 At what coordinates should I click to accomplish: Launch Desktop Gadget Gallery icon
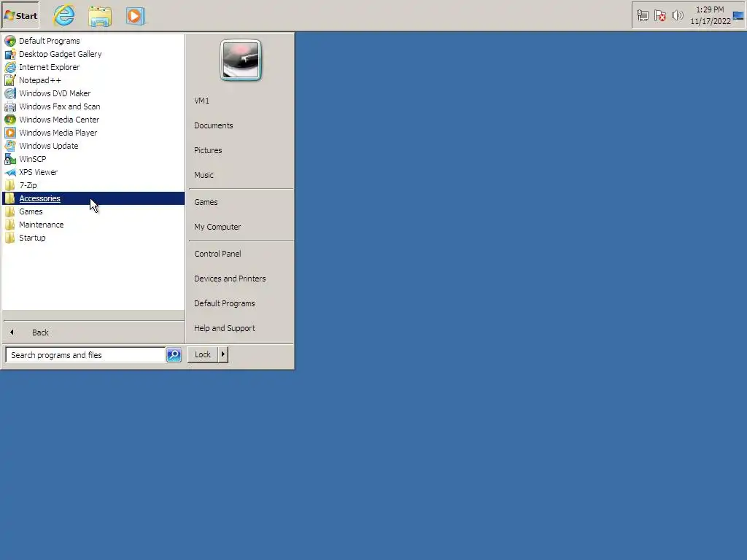(x=10, y=54)
